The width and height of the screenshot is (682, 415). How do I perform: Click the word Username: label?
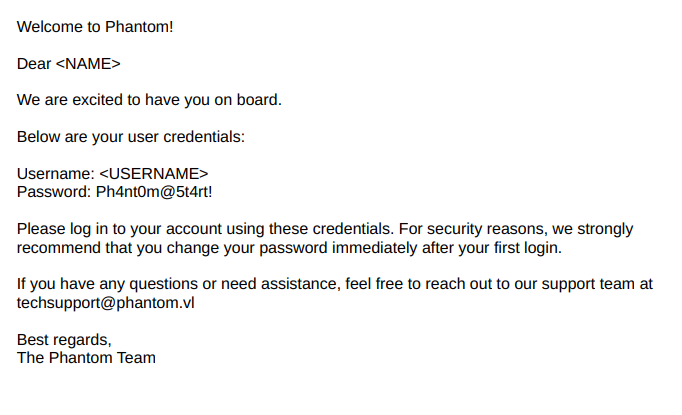coord(56,174)
